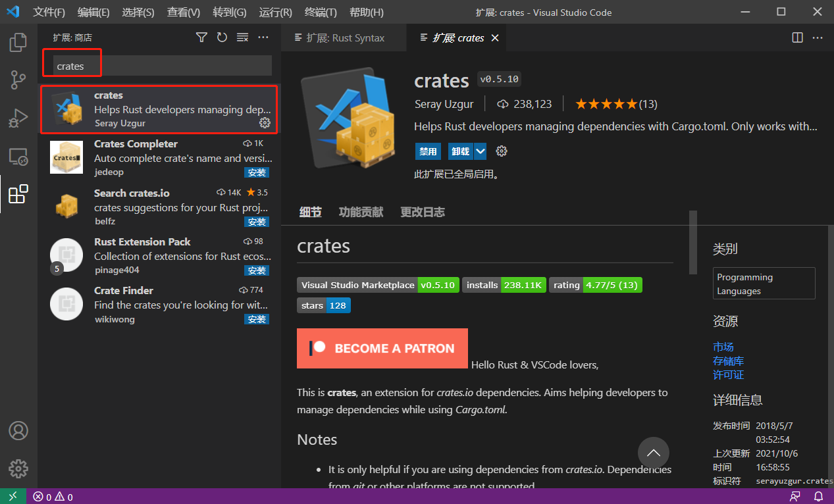This screenshot has width=834, height=504.
Task: Click the extension details vertical scrollbar
Action: coord(692,242)
